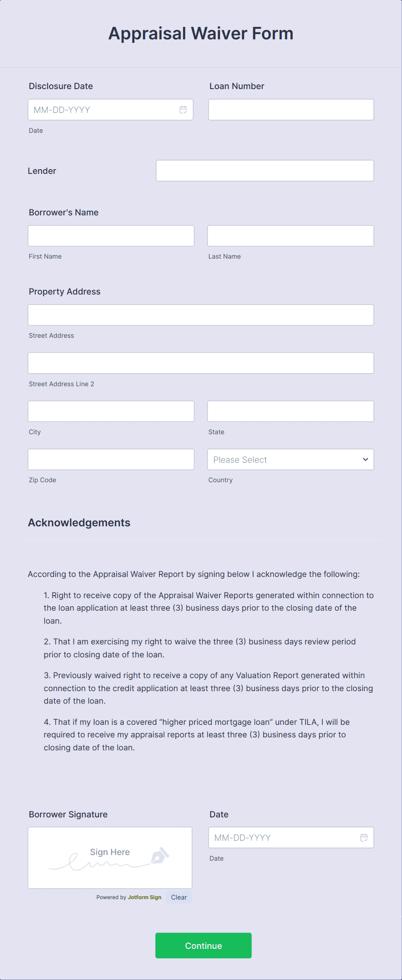The width and height of the screenshot is (402, 980).
Task: Focus the City input box
Action: coord(111,411)
